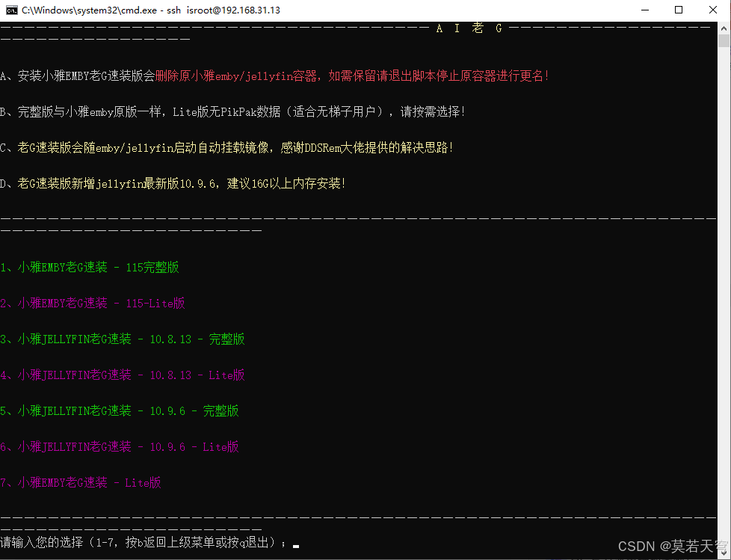Click the window title text with ssh address
The width and height of the screenshot is (731, 560).
tap(150, 10)
